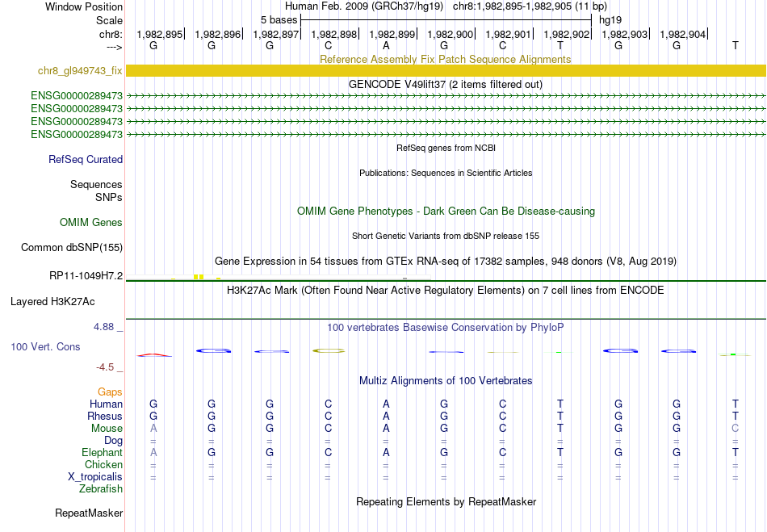Click the yellow GTEx expression bars
This screenshot has height=532, width=767.
199,277
